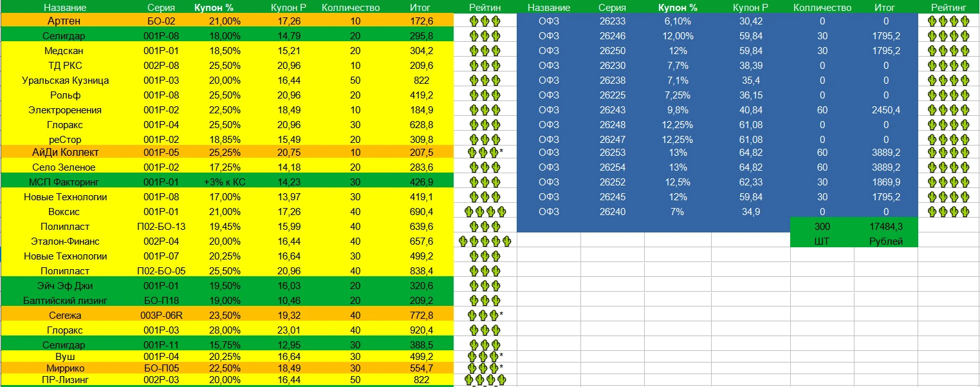
Task: Select the ШТ label cell
Action: point(822,241)
